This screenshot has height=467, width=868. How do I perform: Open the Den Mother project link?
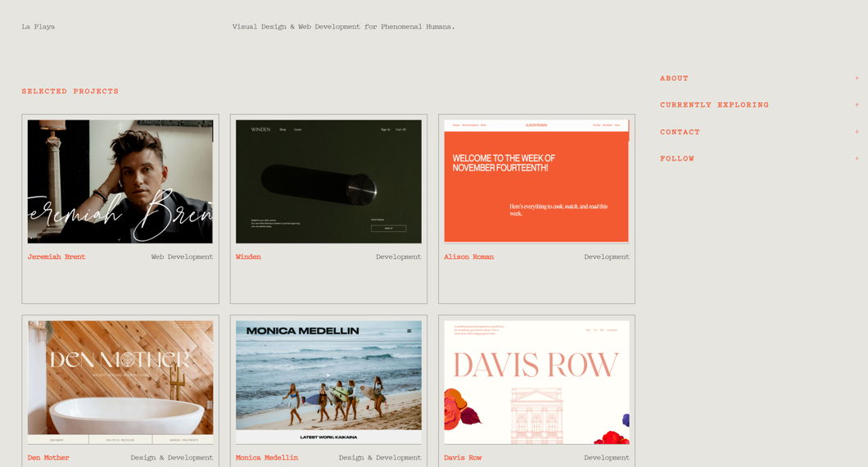coord(48,458)
